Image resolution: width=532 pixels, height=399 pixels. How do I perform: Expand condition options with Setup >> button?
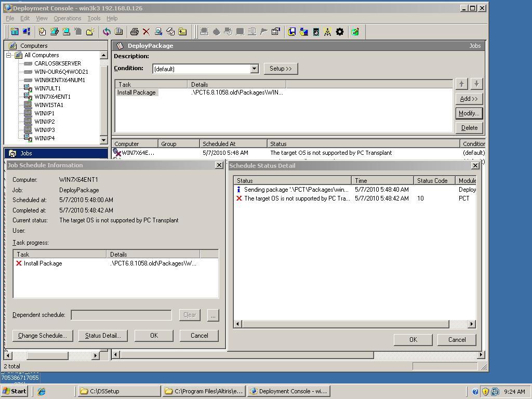[281, 69]
